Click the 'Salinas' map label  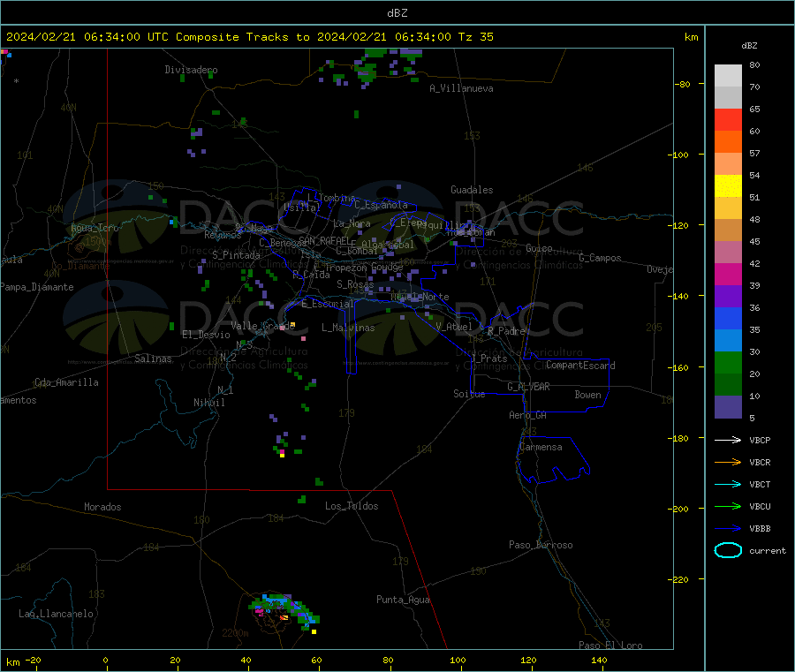pos(153,359)
